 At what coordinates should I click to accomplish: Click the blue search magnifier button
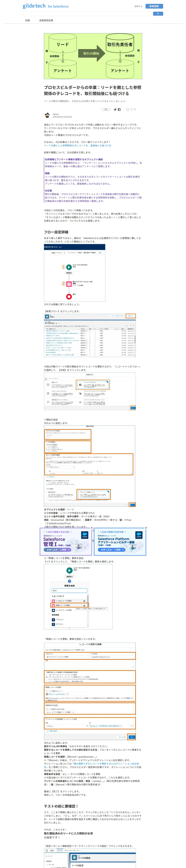[x=158, y=14]
